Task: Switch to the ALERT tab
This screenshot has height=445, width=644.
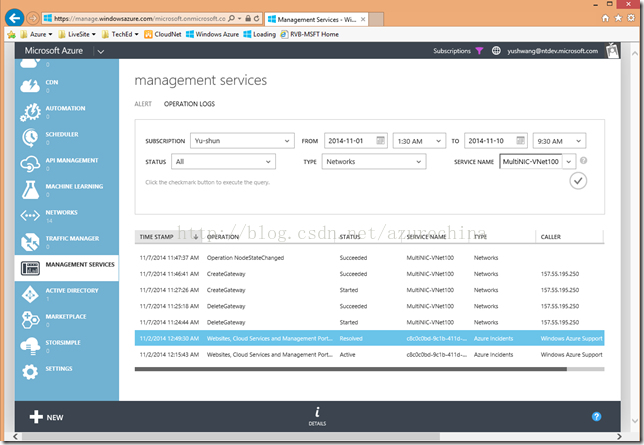Action: tap(143, 104)
